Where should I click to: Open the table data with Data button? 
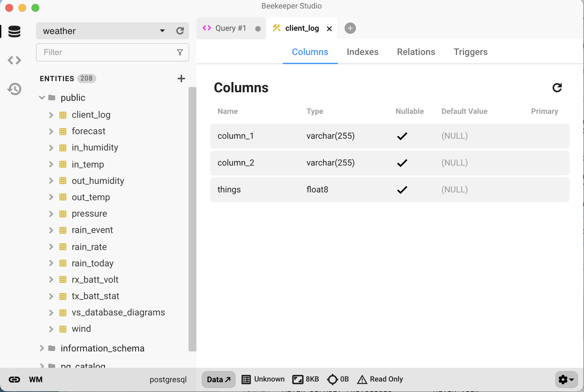point(218,380)
